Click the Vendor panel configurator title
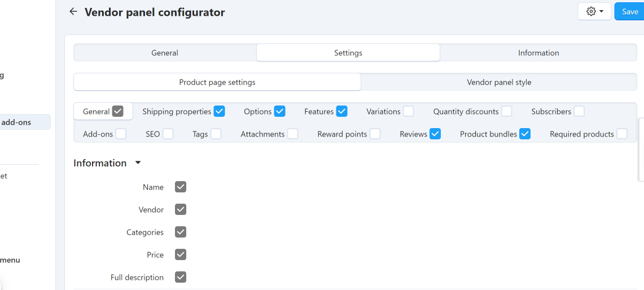644x290 pixels. click(155, 12)
